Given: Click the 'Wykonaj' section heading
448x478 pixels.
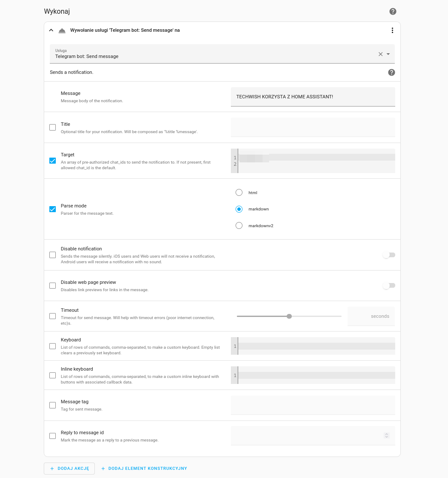Looking at the screenshot, I should point(57,11).
